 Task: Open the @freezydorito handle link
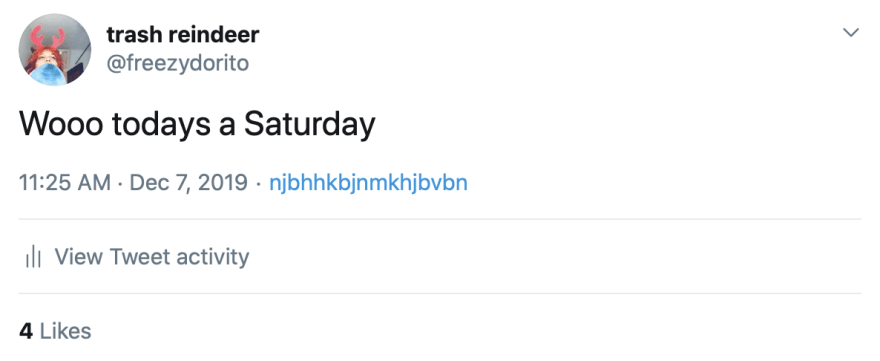[177, 63]
